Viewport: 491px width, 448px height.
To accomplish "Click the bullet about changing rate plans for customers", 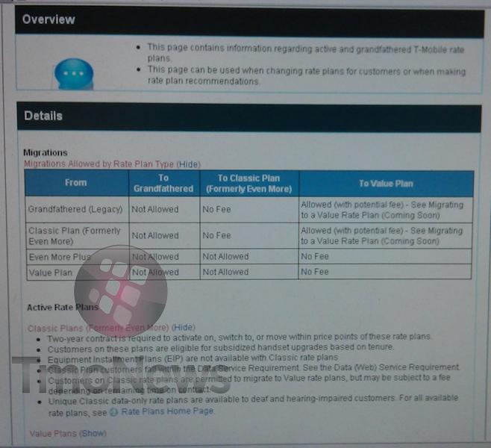I will coord(306,76).
